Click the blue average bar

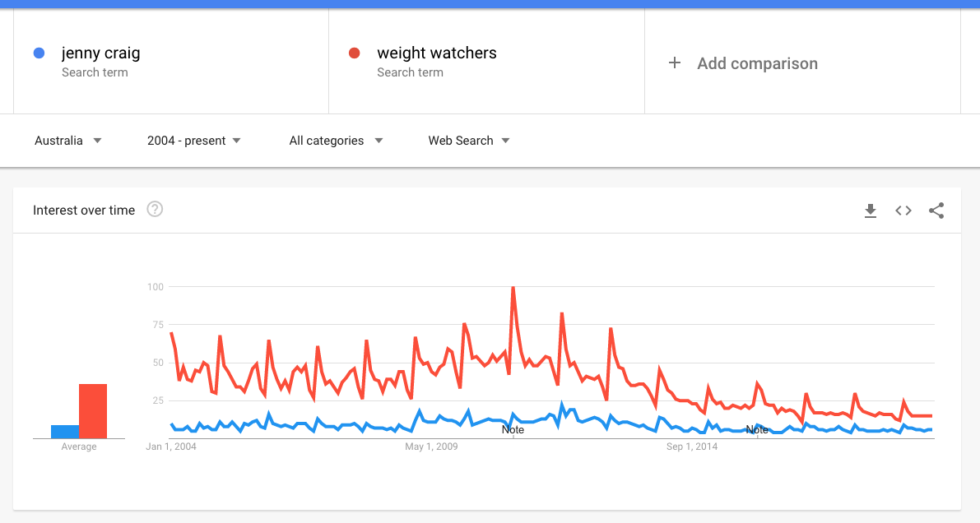(x=65, y=432)
